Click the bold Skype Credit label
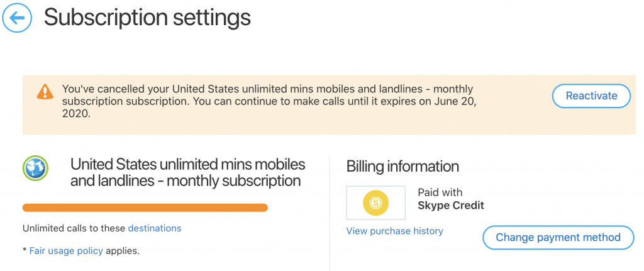This screenshot has width=644, height=271. pos(451,206)
